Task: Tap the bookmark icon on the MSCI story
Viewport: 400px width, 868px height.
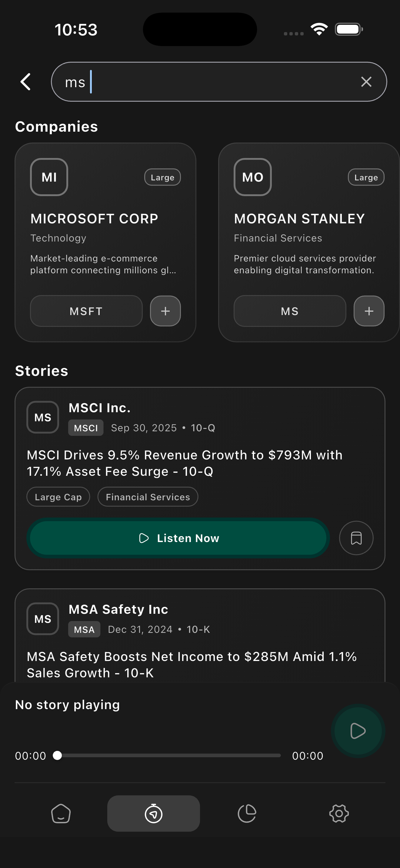Action: 356,538
